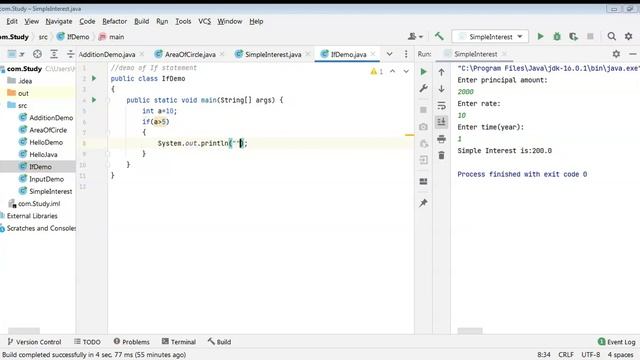
Task: Click Up the stack trace arrow
Action: (x=441, y=72)
